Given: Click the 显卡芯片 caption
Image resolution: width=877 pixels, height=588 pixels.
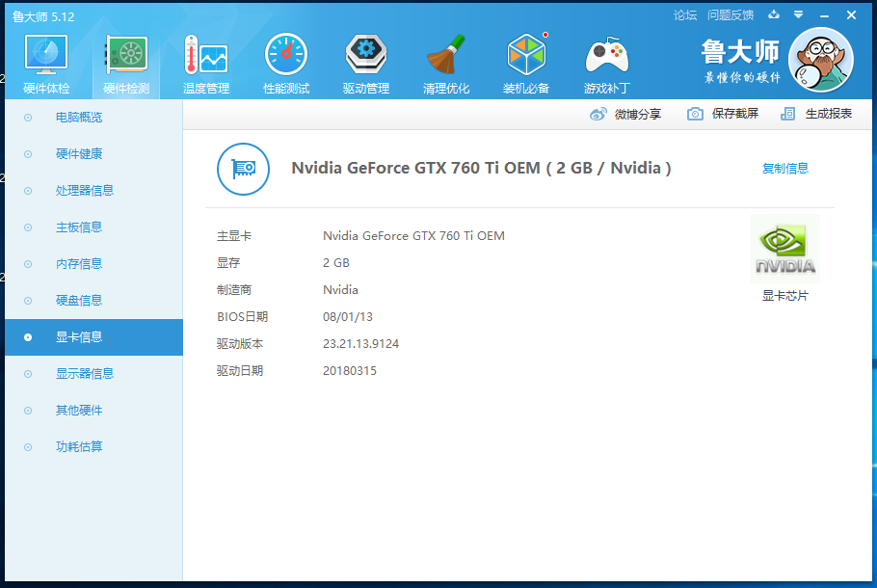Looking at the screenshot, I should pyautogui.click(x=785, y=296).
